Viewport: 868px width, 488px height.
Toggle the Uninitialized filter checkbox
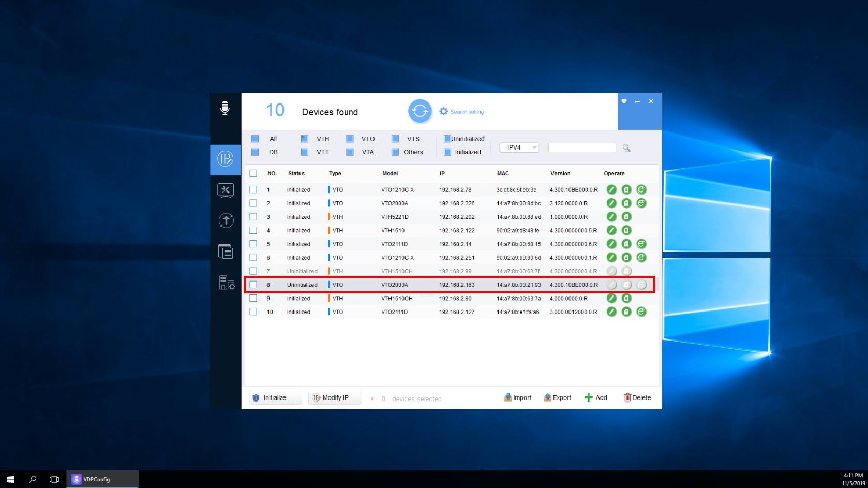click(447, 139)
